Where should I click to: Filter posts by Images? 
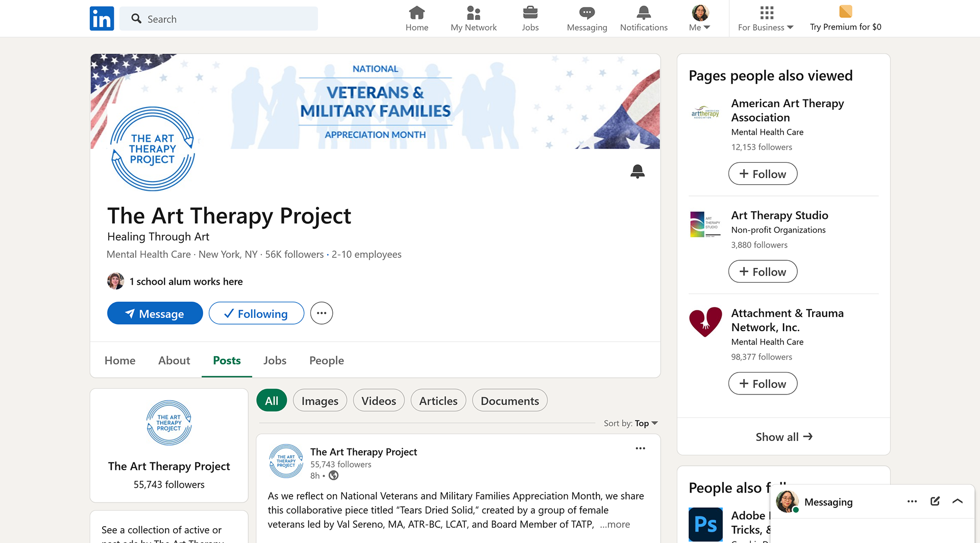click(320, 401)
